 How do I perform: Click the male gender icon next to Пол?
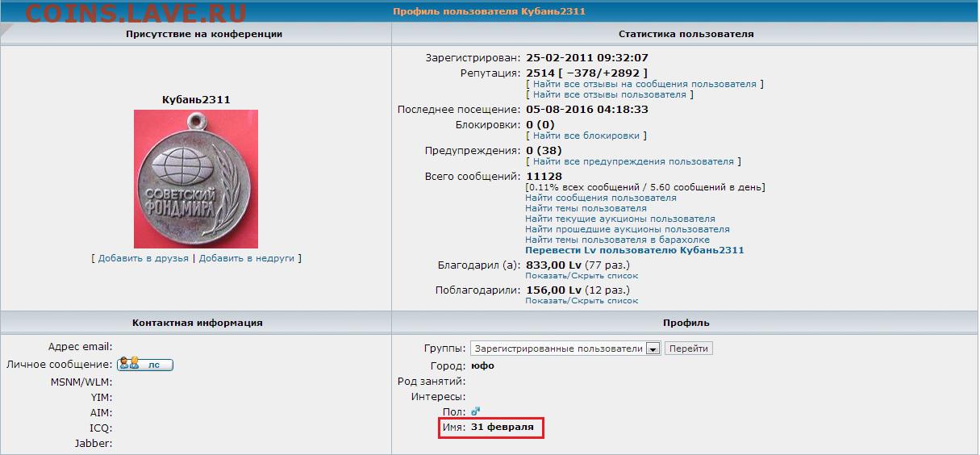475,412
